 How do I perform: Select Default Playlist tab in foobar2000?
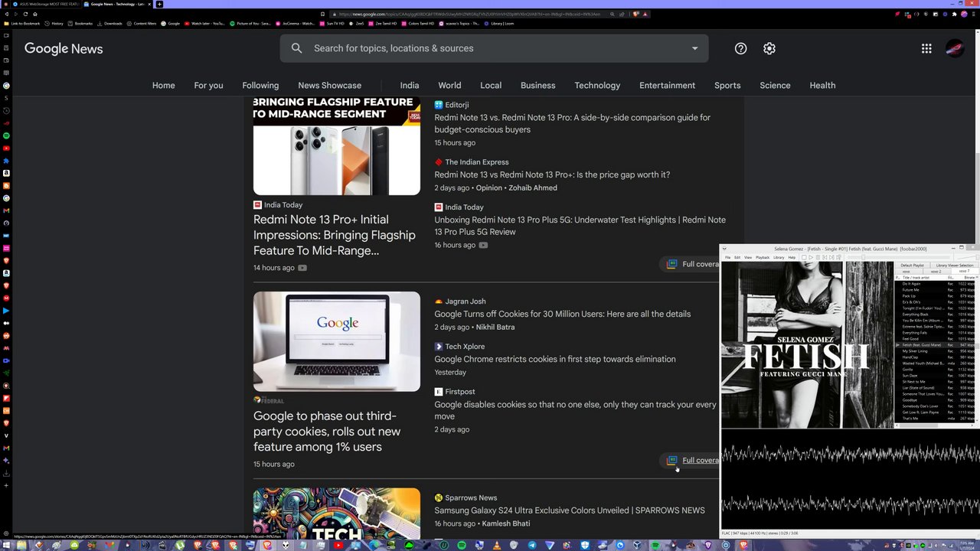(913, 266)
